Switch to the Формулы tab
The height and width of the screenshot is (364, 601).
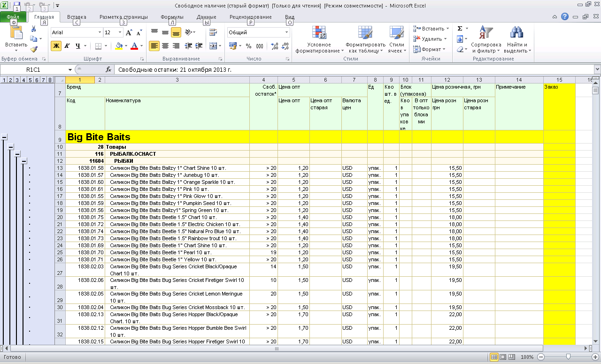[172, 17]
